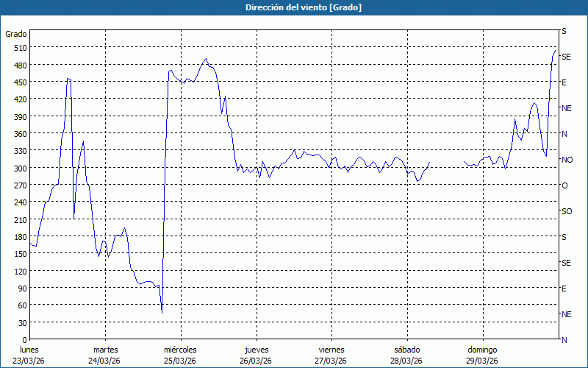Click the 300 label on left axis
This screenshot has height=368, width=588.
(18, 168)
